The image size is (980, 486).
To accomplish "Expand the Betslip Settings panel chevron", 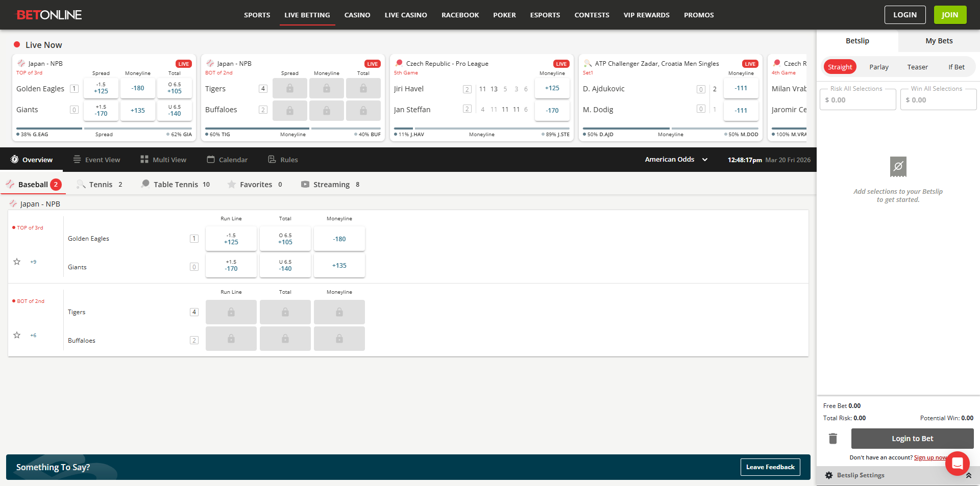I will coord(968,475).
